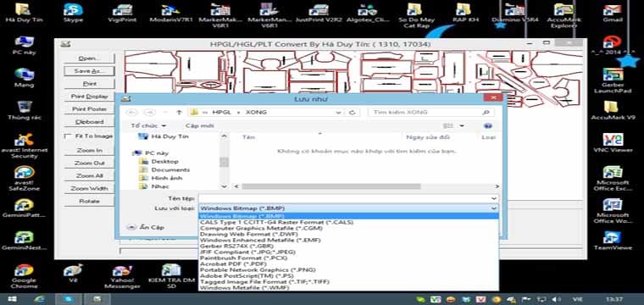The image size is (644, 305).
Task: Launch Gerber LaunchPad shortcut
Action: 613,80
